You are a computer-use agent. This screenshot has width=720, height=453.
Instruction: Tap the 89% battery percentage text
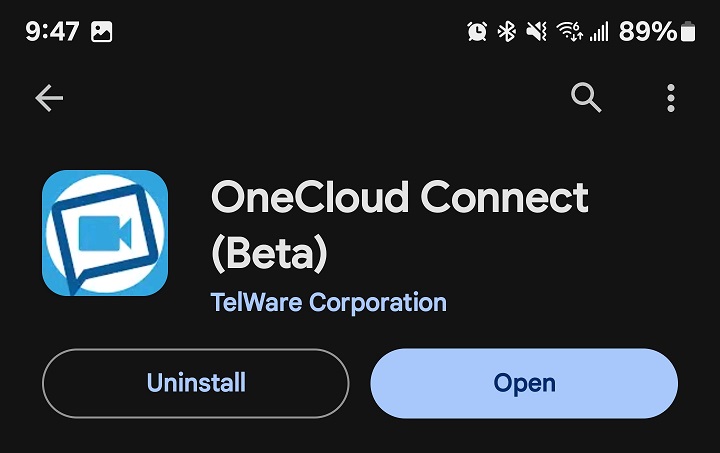click(647, 32)
